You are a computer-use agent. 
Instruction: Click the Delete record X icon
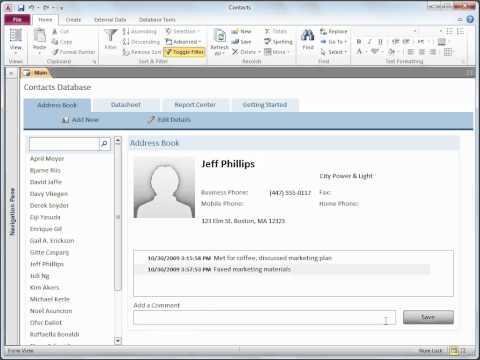235,52
